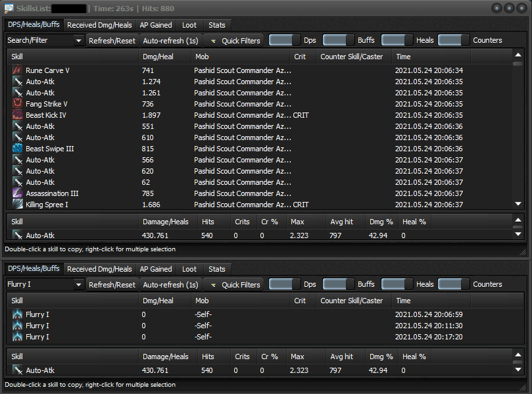532x394 pixels.
Task: Sort by the Counter Skill/Caster column in upper panel
Action: coord(352,57)
